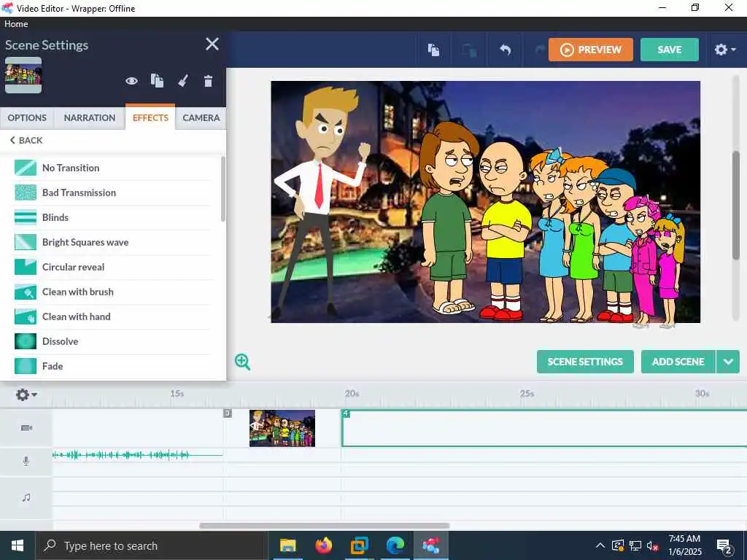The height and width of the screenshot is (560, 747).
Task: Open the notifications center icon
Action: 724,546
